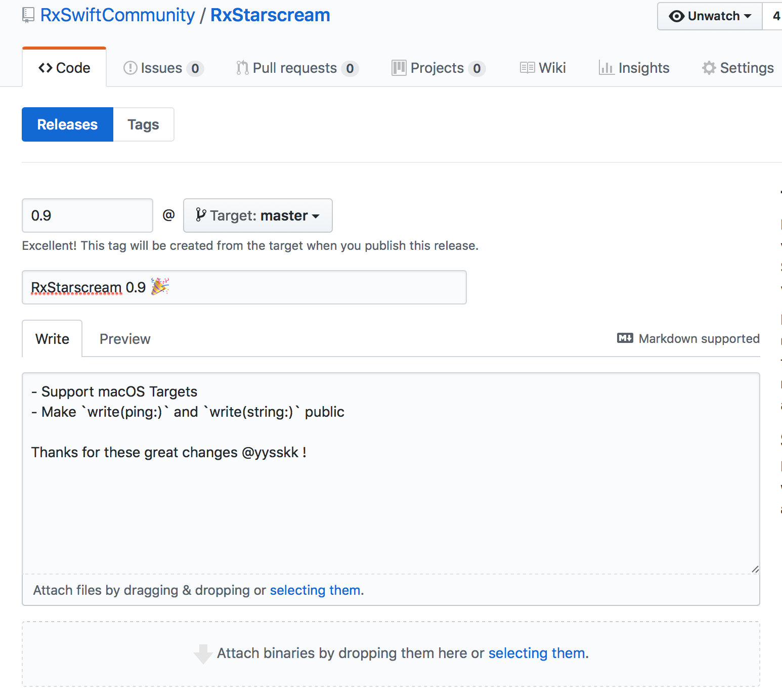Click the repository book icon
This screenshot has width=782, height=700.
(x=28, y=15)
